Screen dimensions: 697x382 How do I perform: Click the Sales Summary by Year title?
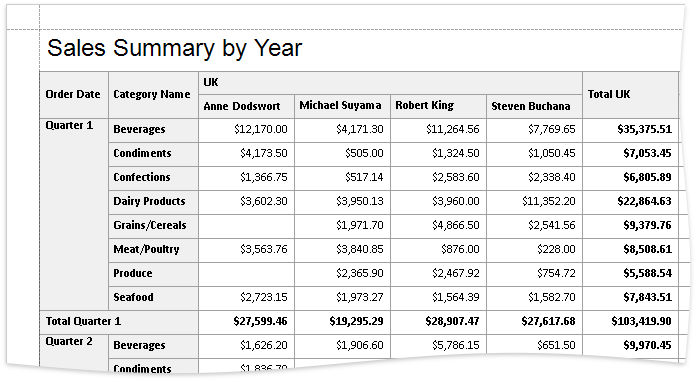tap(174, 48)
